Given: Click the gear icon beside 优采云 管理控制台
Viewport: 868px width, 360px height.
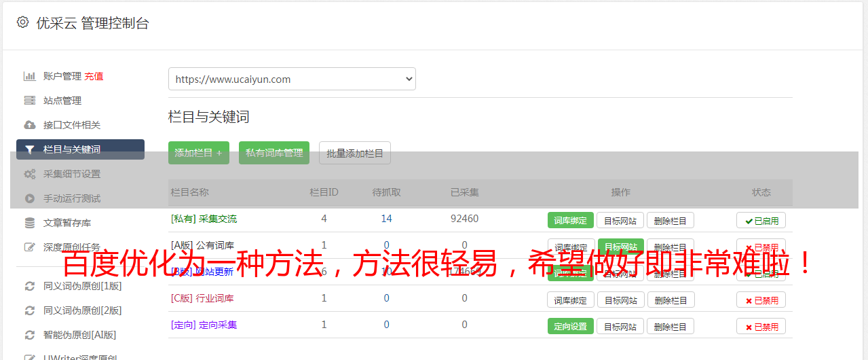Looking at the screenshot, I should 22,22.
